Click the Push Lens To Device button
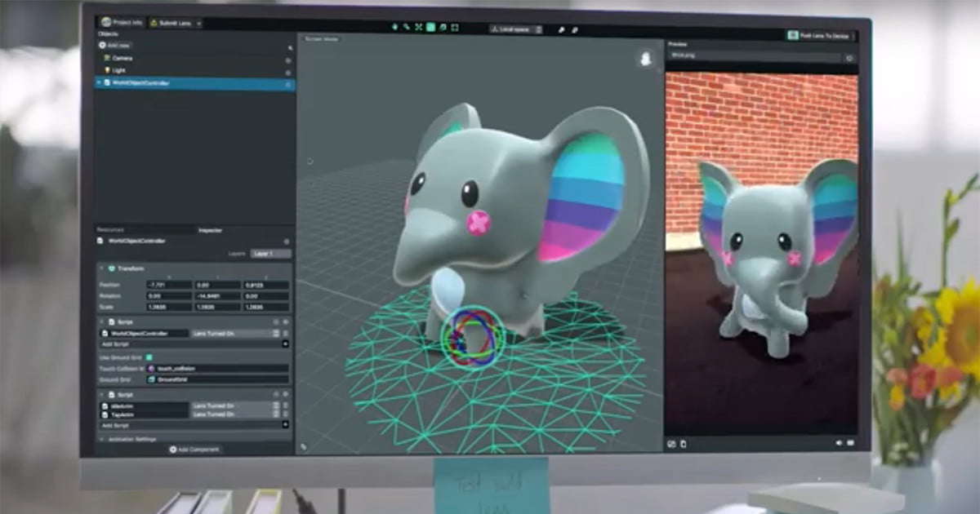Viewport: 980px width, 514px height. pyautogui.click(x=820, y=36)
